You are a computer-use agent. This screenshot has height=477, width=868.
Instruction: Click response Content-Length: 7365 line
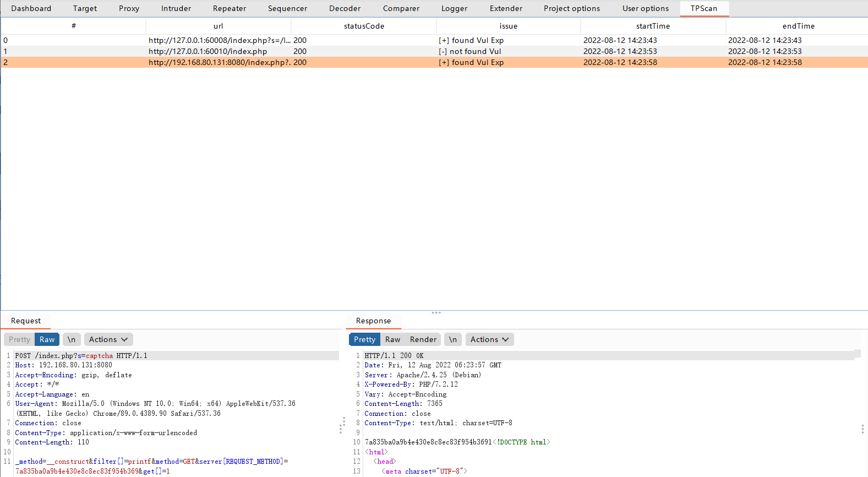coord(403,404)
